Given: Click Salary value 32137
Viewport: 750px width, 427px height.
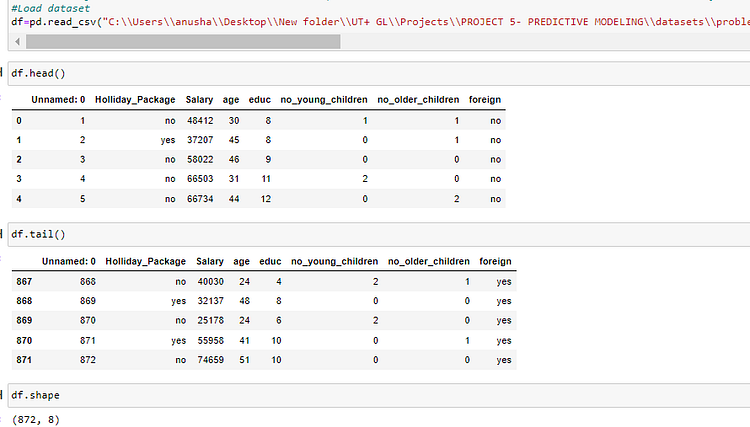Looking at the screenshot, I should click(210, 301).
